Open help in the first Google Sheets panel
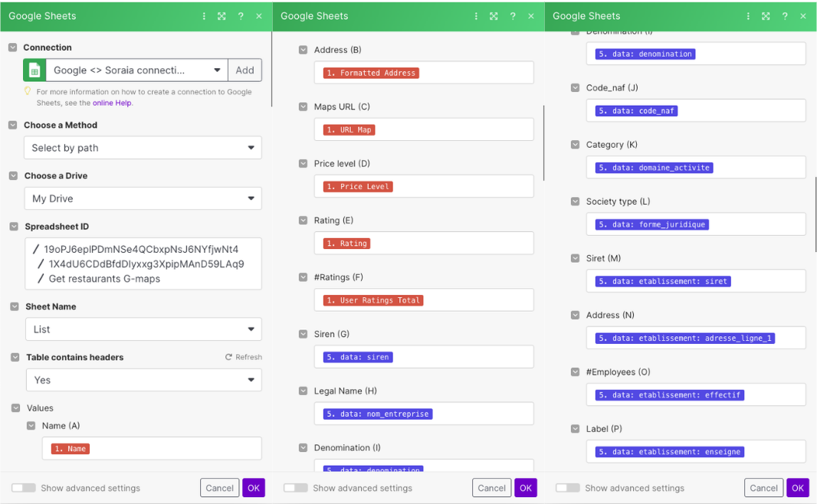 point(241,16)
